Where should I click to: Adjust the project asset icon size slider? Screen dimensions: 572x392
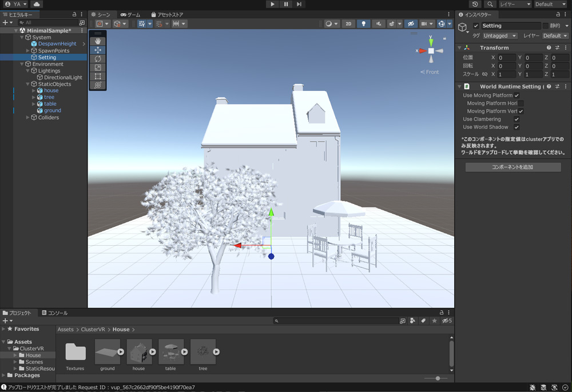(438, 378)
